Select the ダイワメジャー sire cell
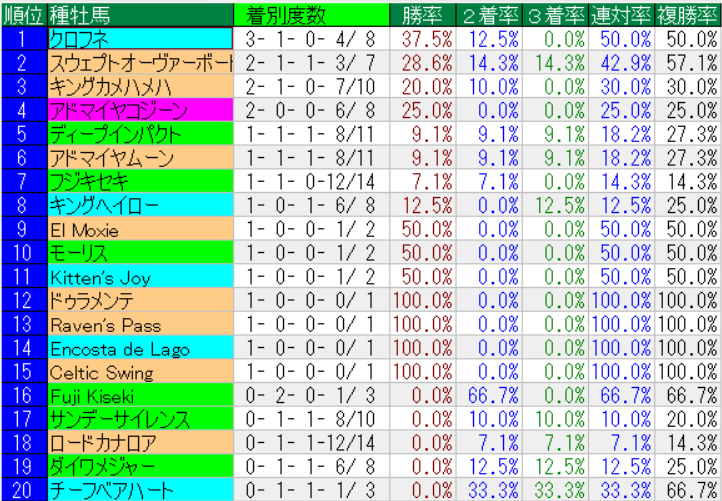Image resolution: width=722 pixels, height=501 pixels. [140, 466]
